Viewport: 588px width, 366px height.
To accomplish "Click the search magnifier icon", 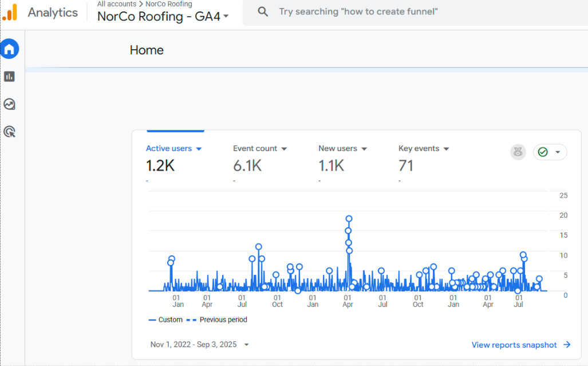I will [x=263, y=11].
